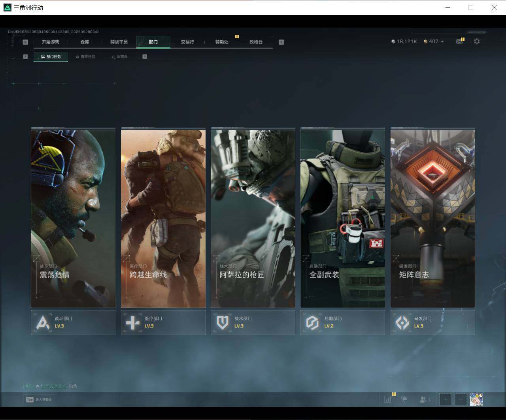The image size is (506, 420).
Task: Open the bar-chart stats icon
Action: coord(388,399)
